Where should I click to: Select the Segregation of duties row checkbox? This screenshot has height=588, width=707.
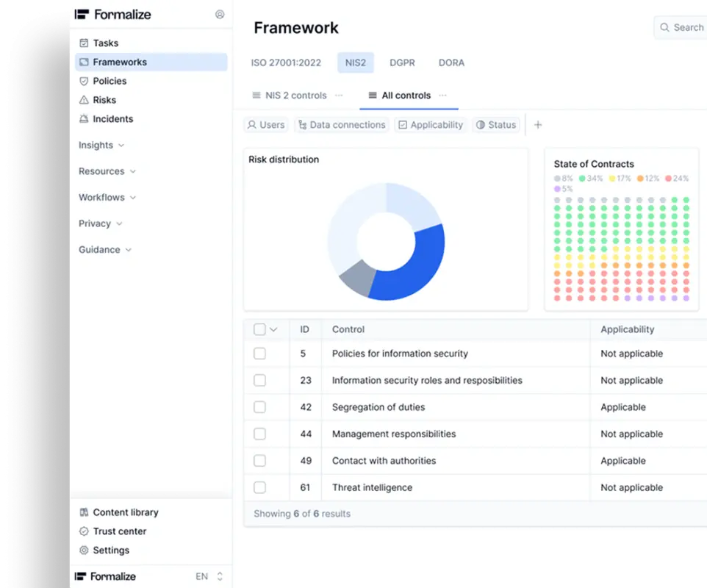pos(259,407)
